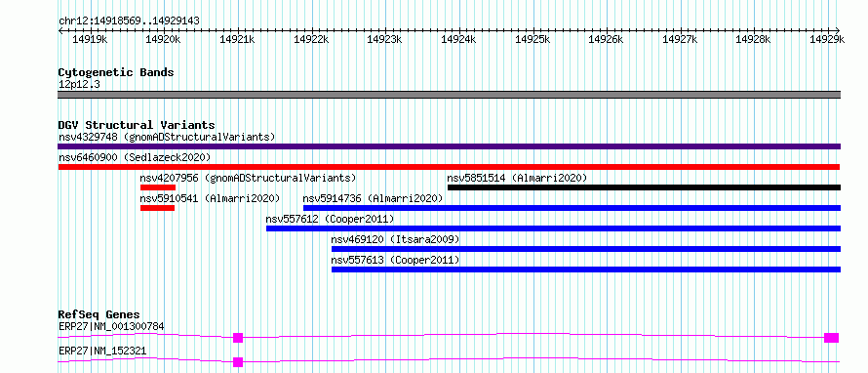Open variant label nsv469120 (Itsara2009)
The image size is (868, 373).
coord(395,239)
